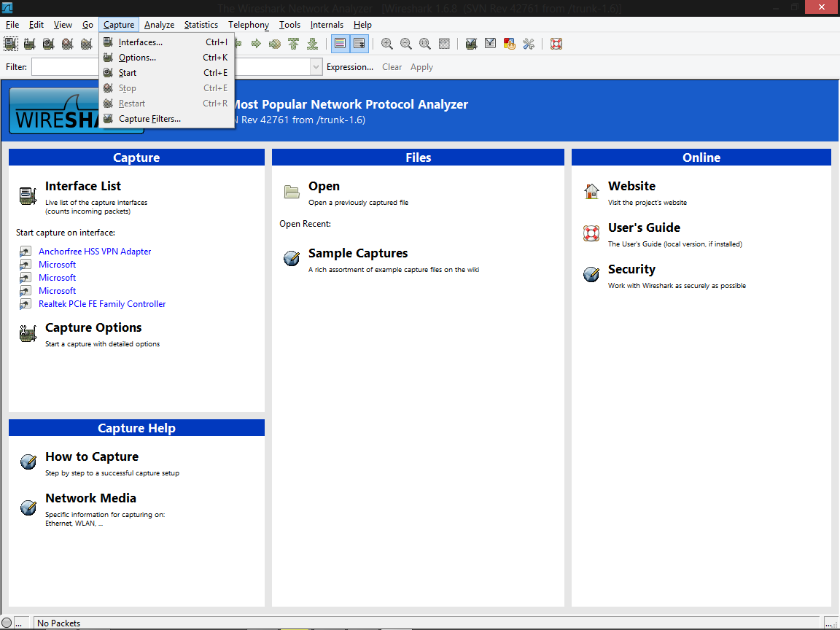Open the Analyze menu

click(159, 25)
